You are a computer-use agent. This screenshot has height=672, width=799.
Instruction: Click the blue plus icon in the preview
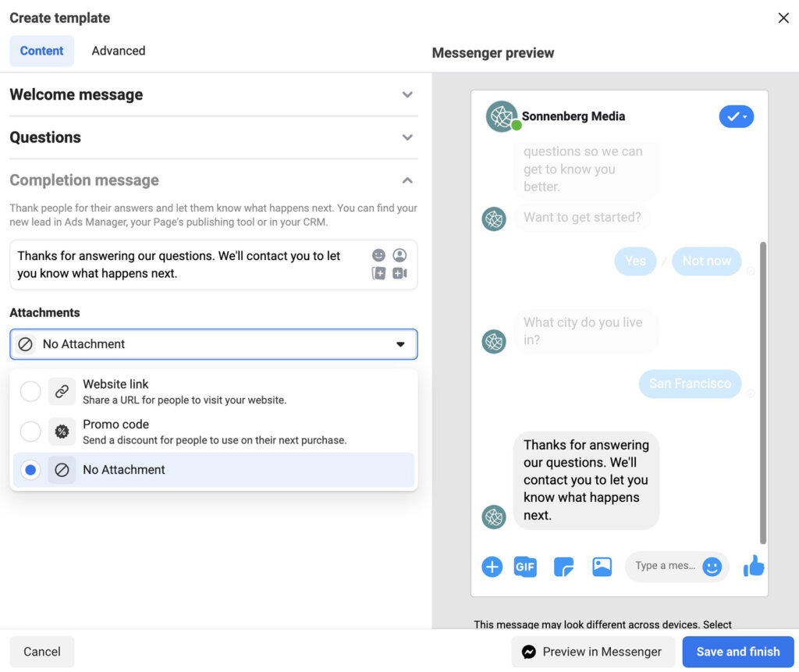click(492, 566)
